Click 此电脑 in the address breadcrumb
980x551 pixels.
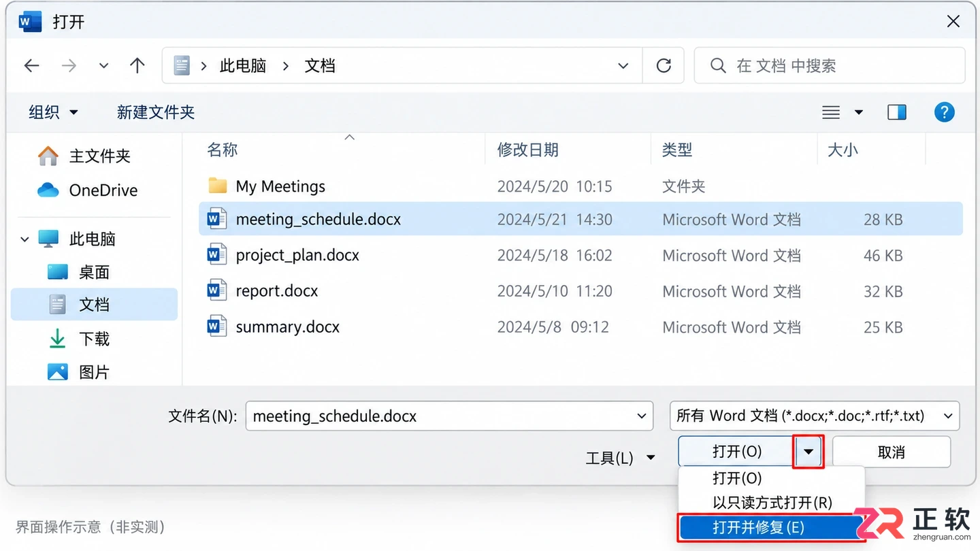pyautogui.click(x=243, y=66)
